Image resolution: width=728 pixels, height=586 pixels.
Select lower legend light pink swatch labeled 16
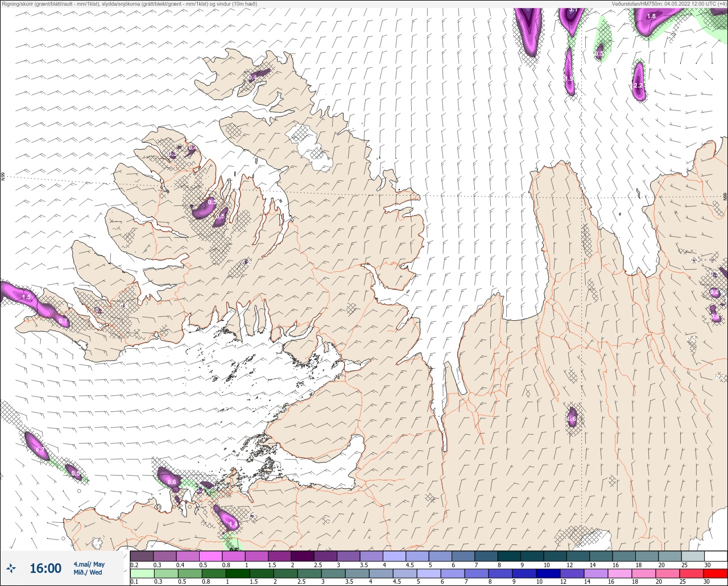620,573
